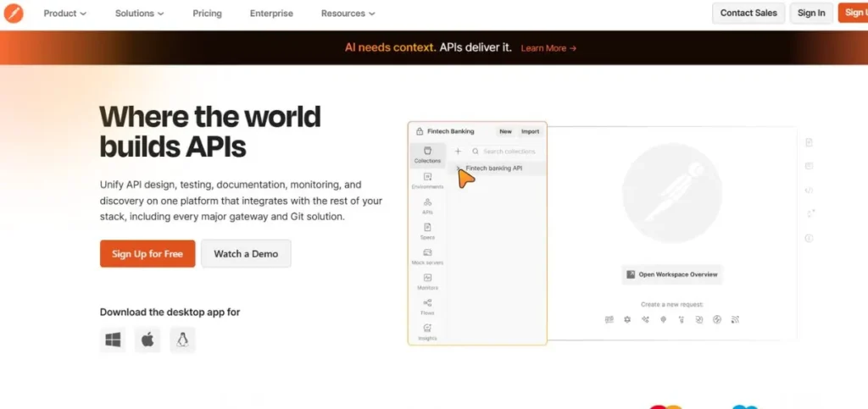Image resolution: width=868 pixels, height=409 pixels.
Task: Click the Download the desktop app for text
Action: tap(170, 312)
